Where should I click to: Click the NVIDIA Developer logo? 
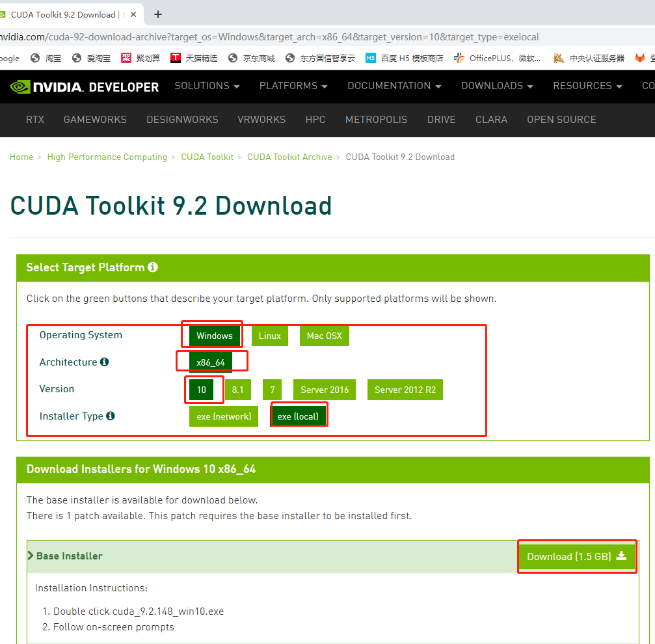tap(84, 87)
